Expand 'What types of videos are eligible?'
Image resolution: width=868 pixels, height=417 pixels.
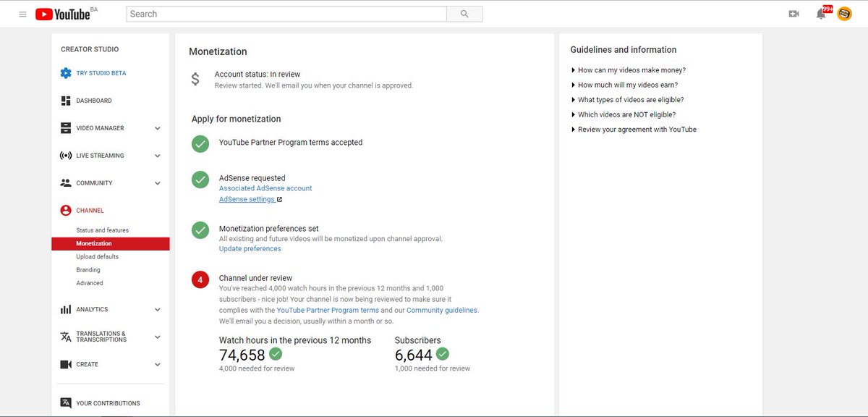coord(627,100)
